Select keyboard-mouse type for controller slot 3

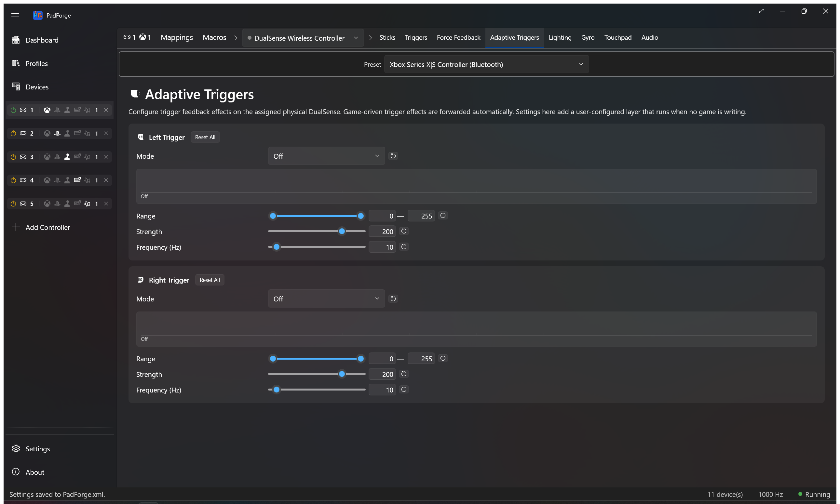pos(77,157)
